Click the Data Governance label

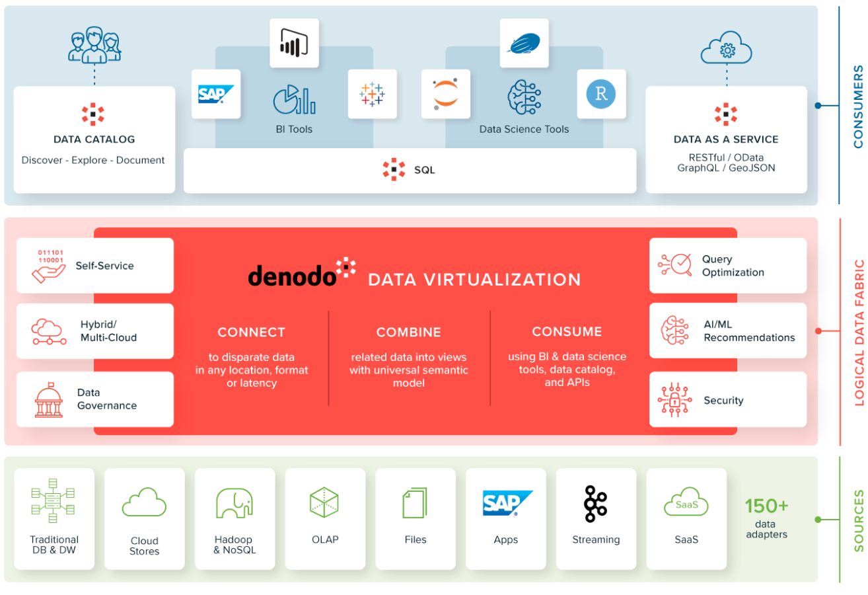pos(107,399)
